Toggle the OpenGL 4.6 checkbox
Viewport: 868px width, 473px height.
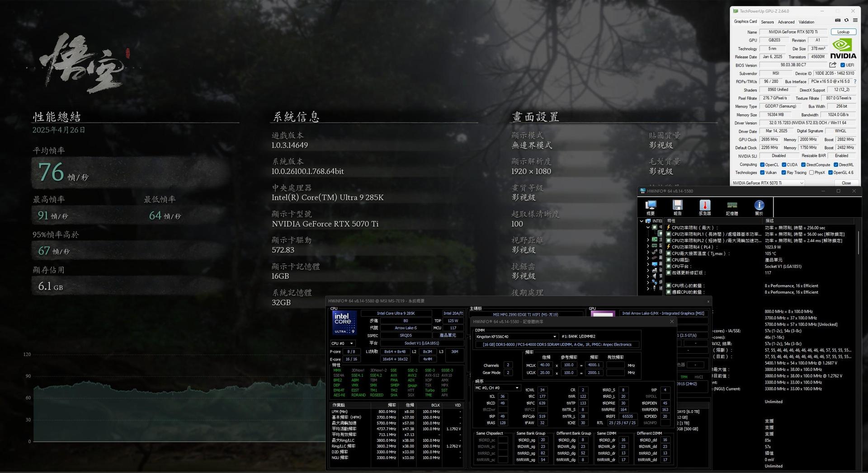[x=830, y=173]
